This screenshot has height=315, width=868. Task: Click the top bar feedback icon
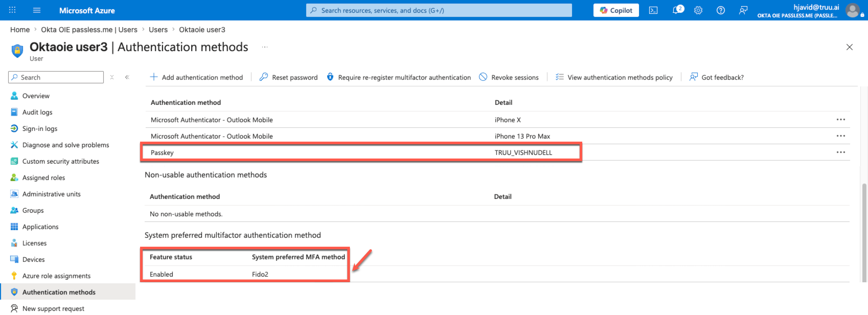point(743,10)
